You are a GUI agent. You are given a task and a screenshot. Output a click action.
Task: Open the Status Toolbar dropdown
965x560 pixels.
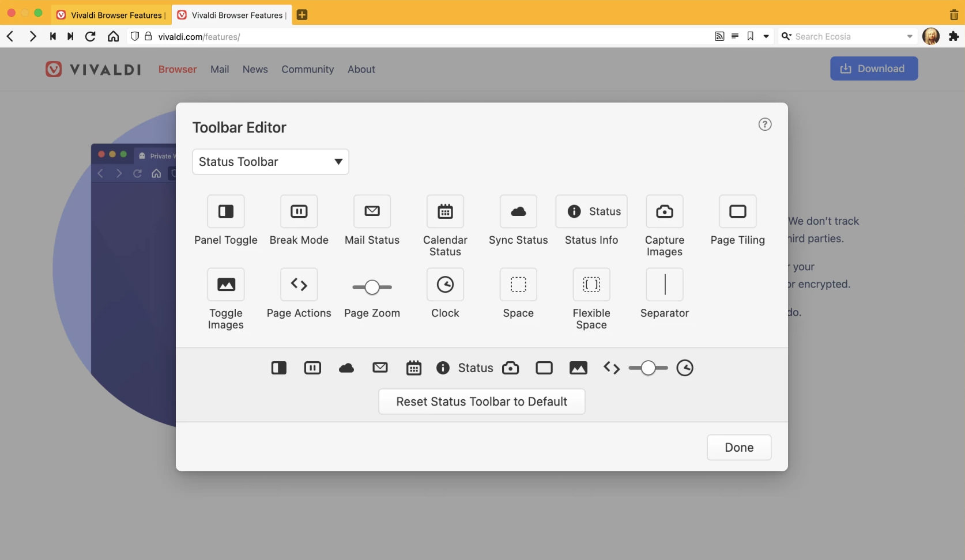click(270, 162)
